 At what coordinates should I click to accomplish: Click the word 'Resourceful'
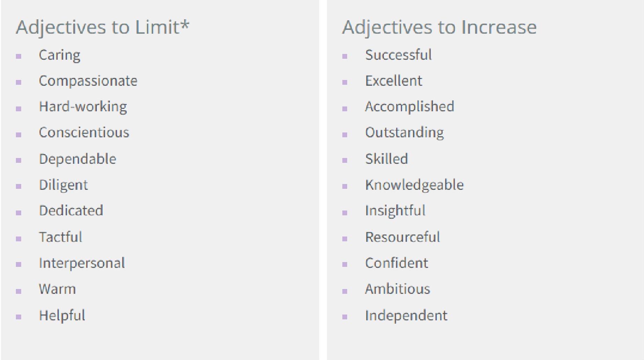tap(402, 237)
